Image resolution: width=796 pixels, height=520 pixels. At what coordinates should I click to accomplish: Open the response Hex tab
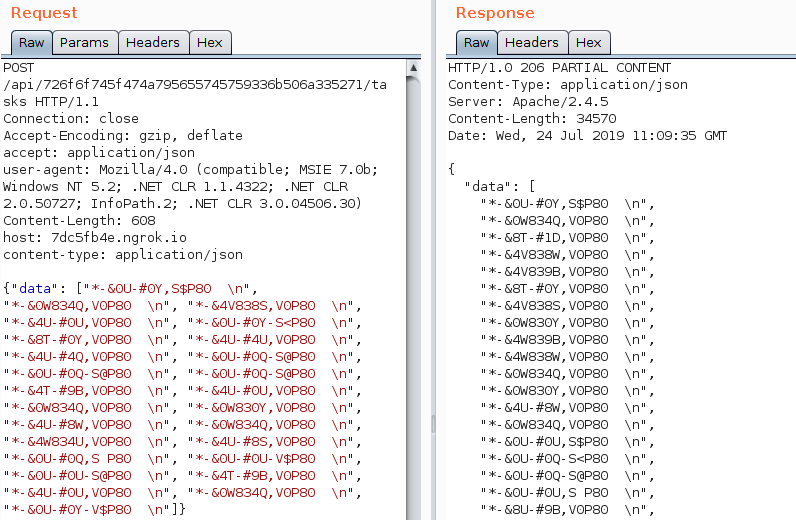click(589, 43)
